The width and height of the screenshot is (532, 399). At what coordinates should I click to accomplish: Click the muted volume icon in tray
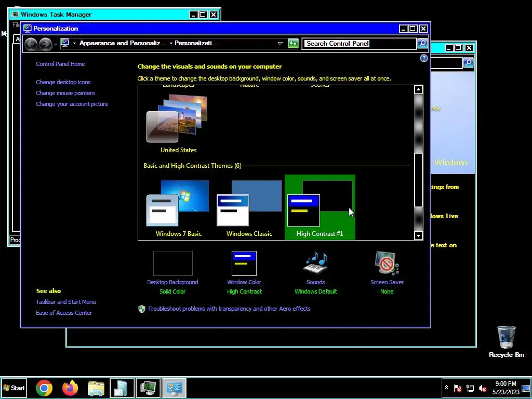[482, 388]
